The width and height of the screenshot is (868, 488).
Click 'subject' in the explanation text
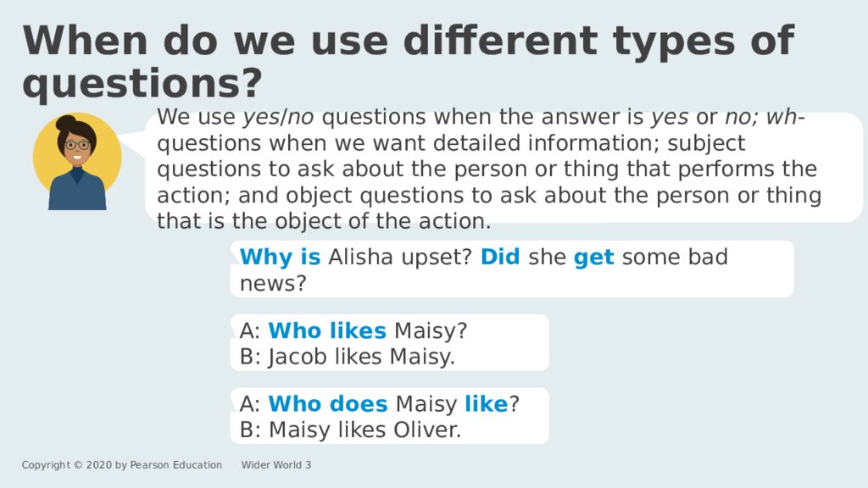(706, 143)
